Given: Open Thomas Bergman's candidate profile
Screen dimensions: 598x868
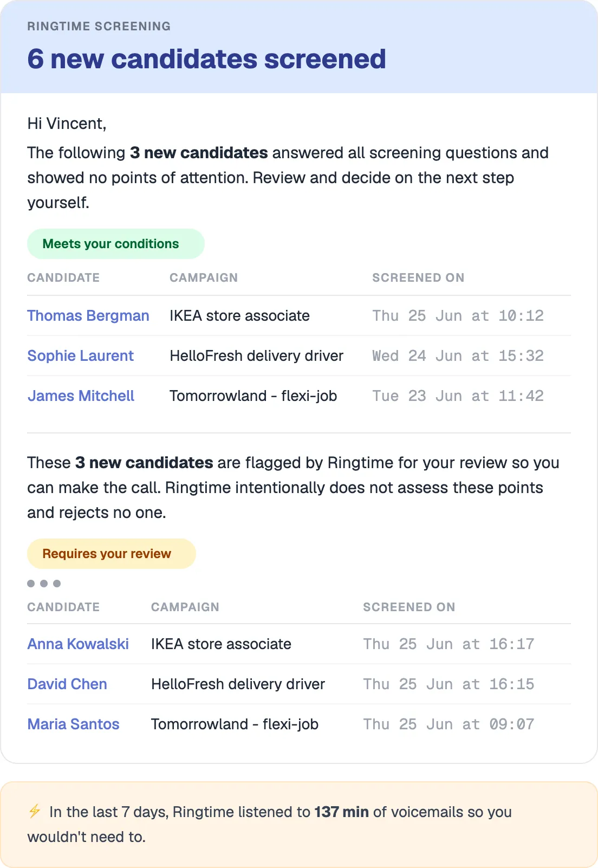Looking at the screenshot, I should (88, 315).
